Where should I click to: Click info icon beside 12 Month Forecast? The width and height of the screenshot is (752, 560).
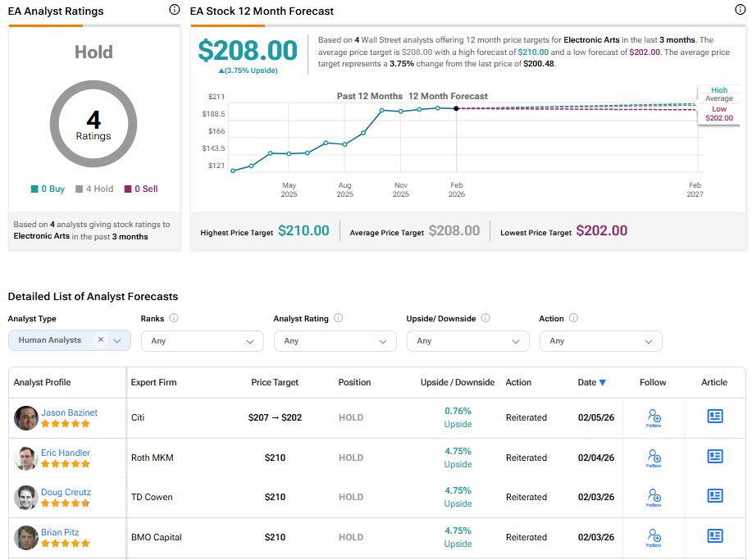[x=740, y=10]
